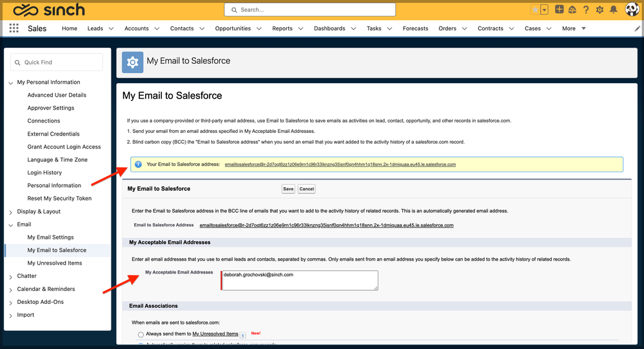Open the Dashboards tab dropdown chevron

(353, 29)
